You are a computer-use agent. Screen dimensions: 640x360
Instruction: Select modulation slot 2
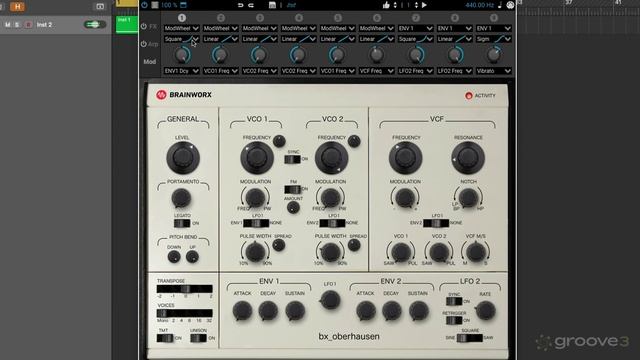coord(221,18)
